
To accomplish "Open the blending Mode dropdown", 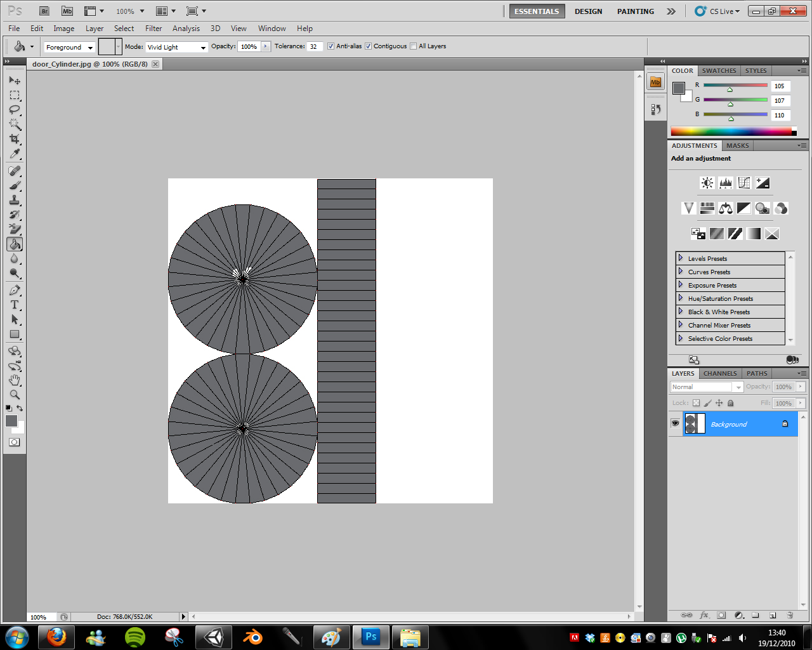I will (x=176, y=47).
